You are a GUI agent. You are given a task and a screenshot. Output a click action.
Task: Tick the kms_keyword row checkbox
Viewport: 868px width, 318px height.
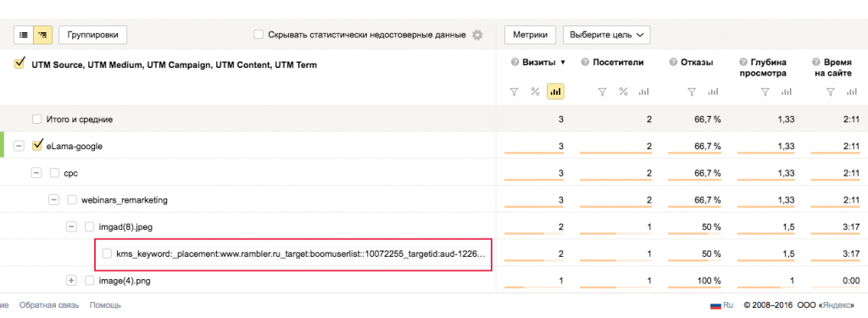coord(107,254)
